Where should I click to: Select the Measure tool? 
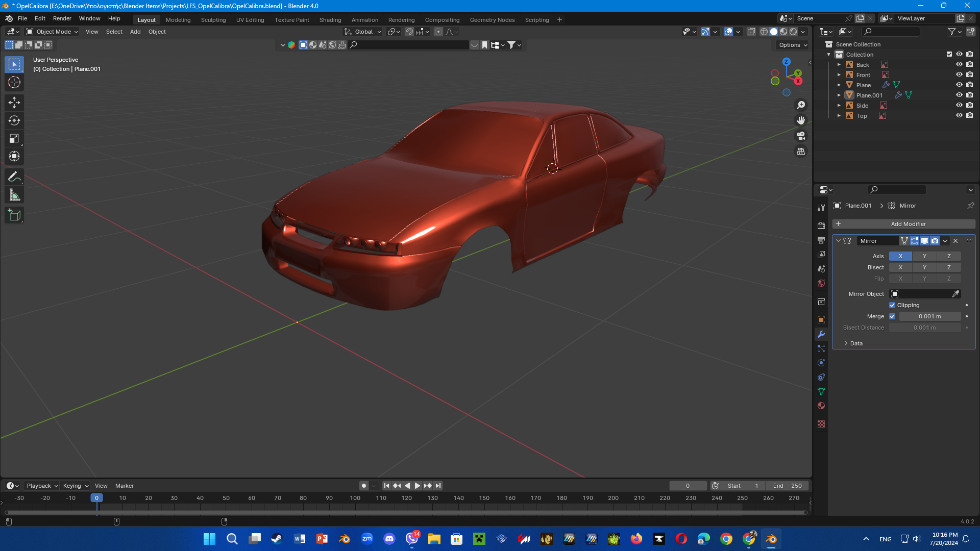[x=14, y=195]
